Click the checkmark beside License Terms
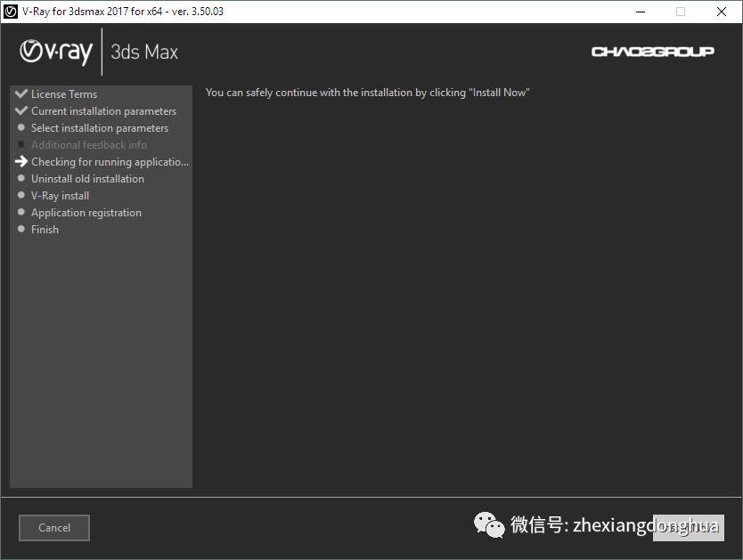The width and height of the screenshot is (743, 560). 21,93
